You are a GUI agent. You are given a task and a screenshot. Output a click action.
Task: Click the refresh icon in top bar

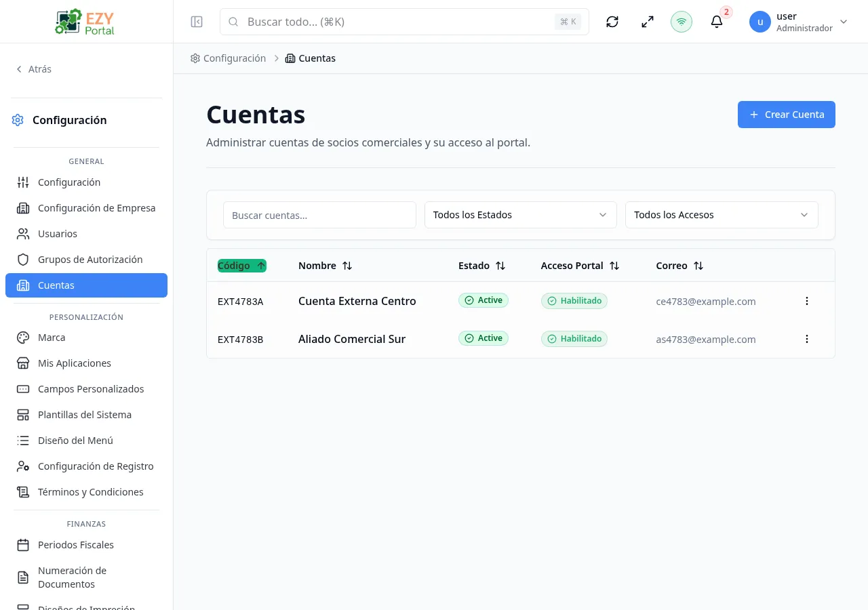click(612, 22)
